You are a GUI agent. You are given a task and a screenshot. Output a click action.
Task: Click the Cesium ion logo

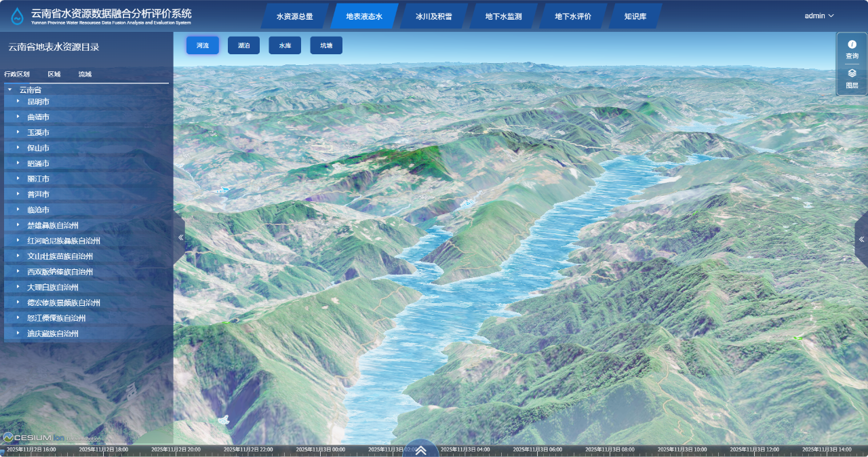coord(34,437)
